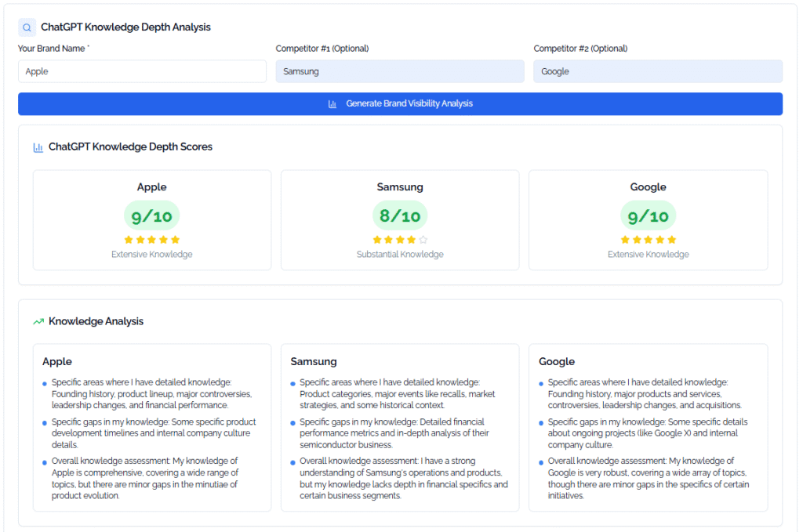Click Samsung's 8/10 score badge
Viewport: 803px width, 532px height.
click(x=400, y=216)
